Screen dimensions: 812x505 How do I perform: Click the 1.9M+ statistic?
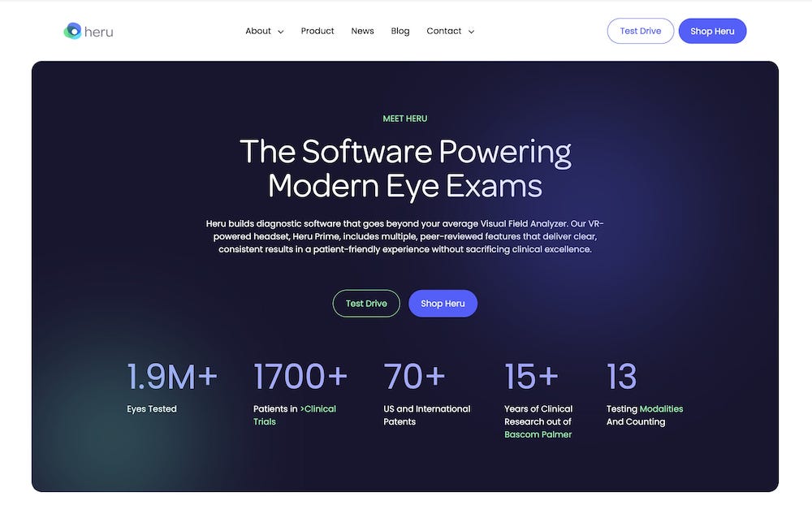pos(172,377)
